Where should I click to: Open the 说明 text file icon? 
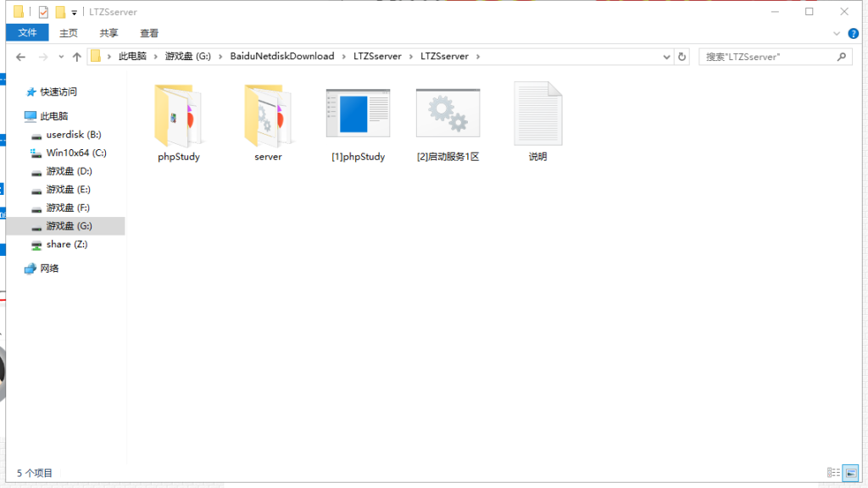(x=538, y=114)
